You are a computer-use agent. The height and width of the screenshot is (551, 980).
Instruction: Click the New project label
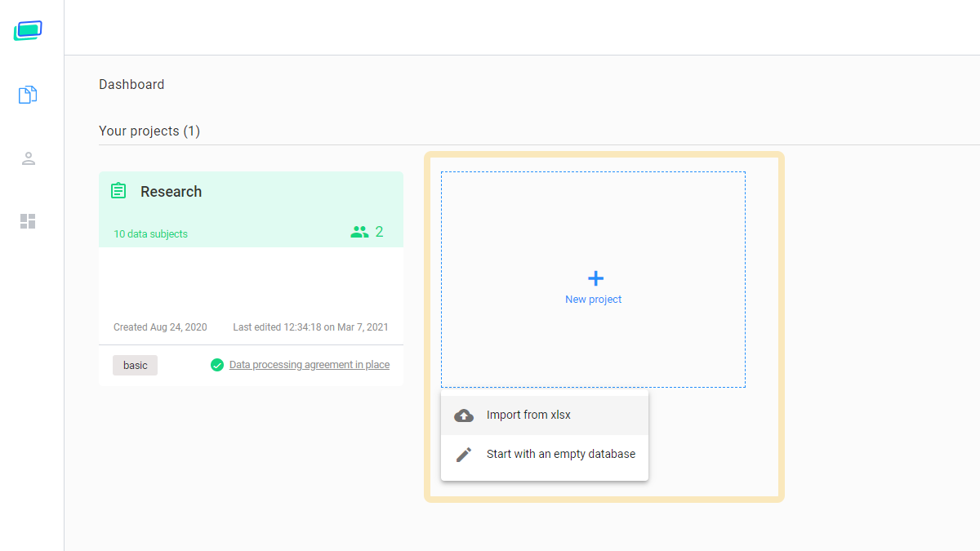593,300
